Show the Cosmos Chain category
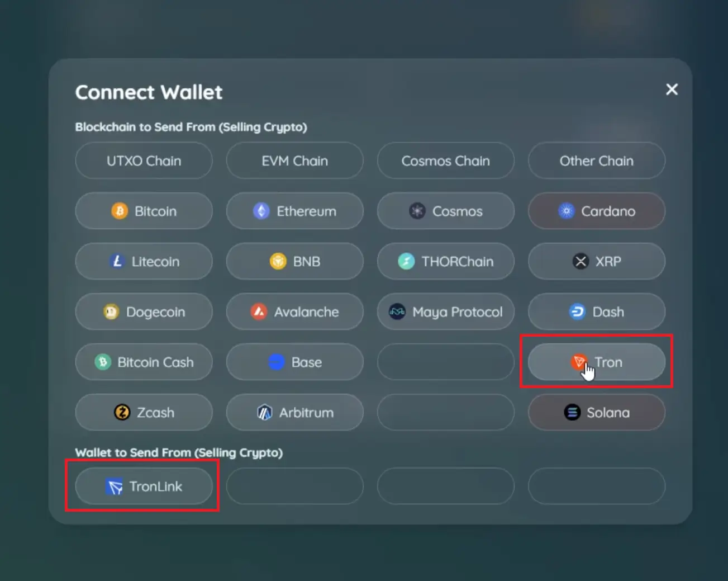 click(445, 161)
